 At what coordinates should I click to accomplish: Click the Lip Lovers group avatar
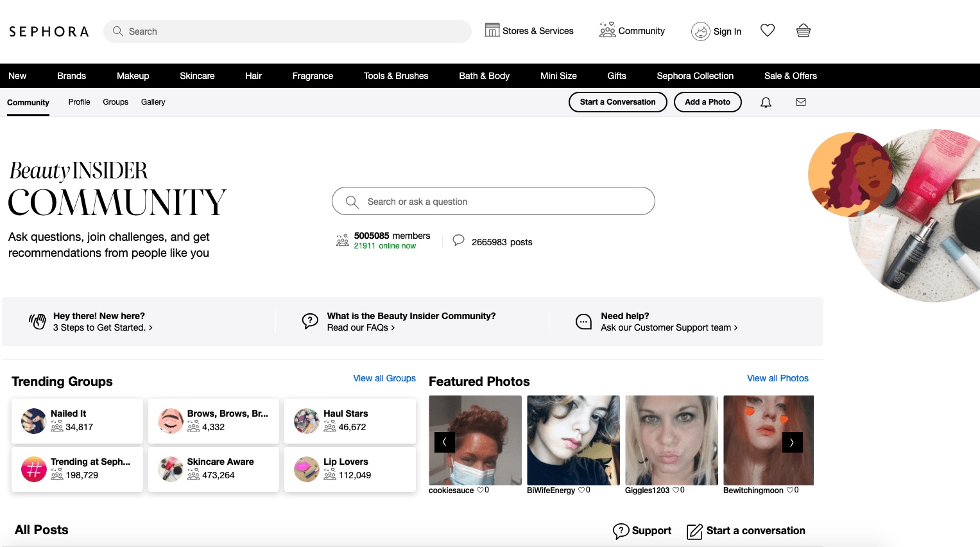(307, 469)
